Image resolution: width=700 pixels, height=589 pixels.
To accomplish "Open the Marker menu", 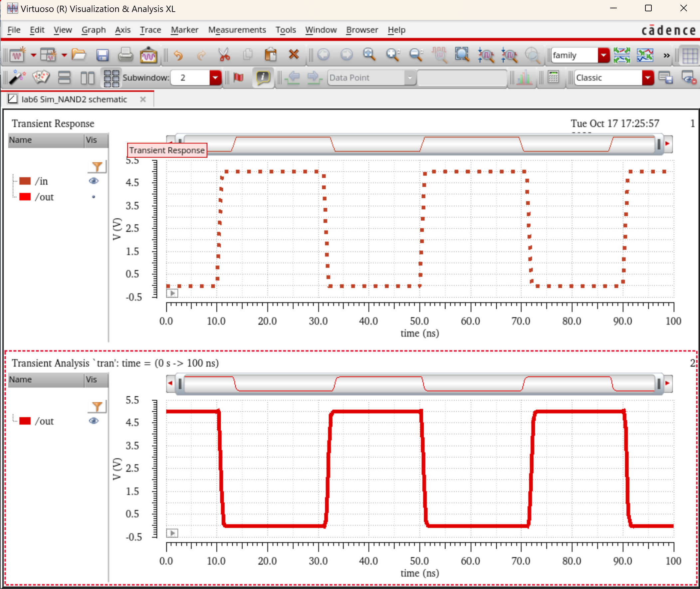I will pyautogui.click(x=184, y=30).
